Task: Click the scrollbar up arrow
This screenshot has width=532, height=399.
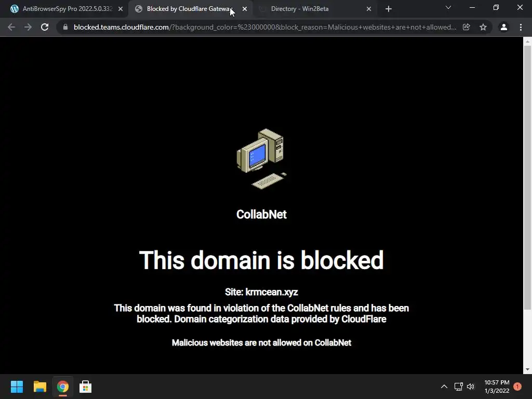Action: coord(527,42)
